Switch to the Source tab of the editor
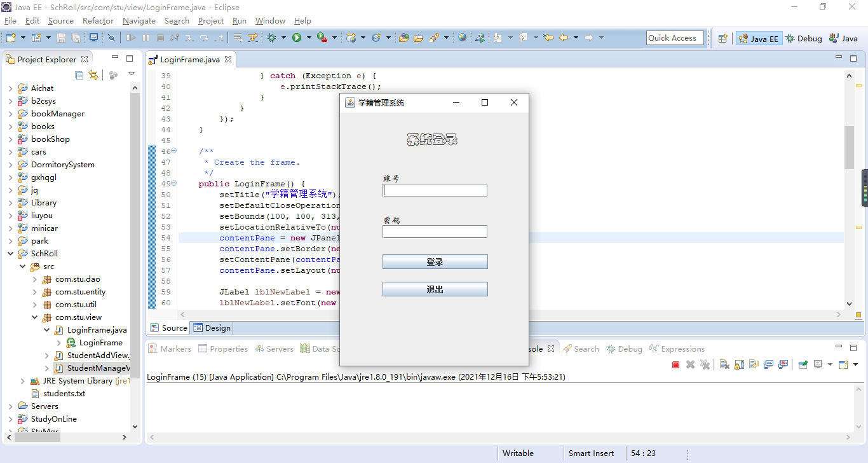Viewport: 868px width, 463px height. click(169, 328)
